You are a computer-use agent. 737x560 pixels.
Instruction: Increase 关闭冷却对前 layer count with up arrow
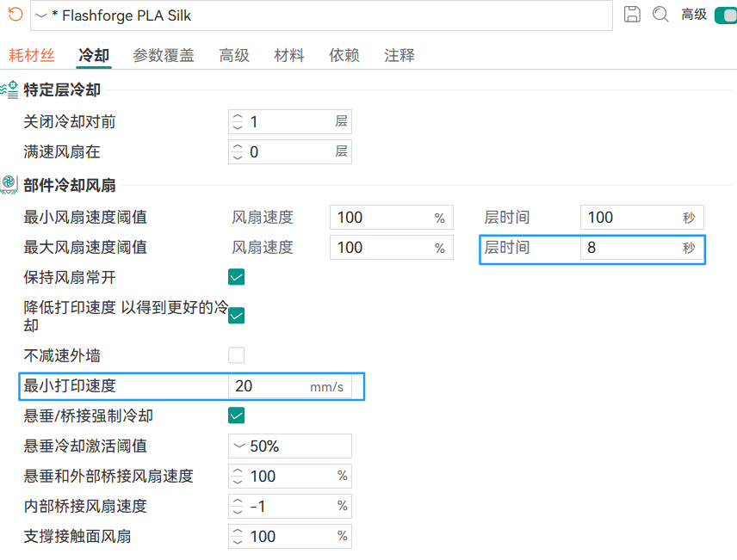point(238,116)
